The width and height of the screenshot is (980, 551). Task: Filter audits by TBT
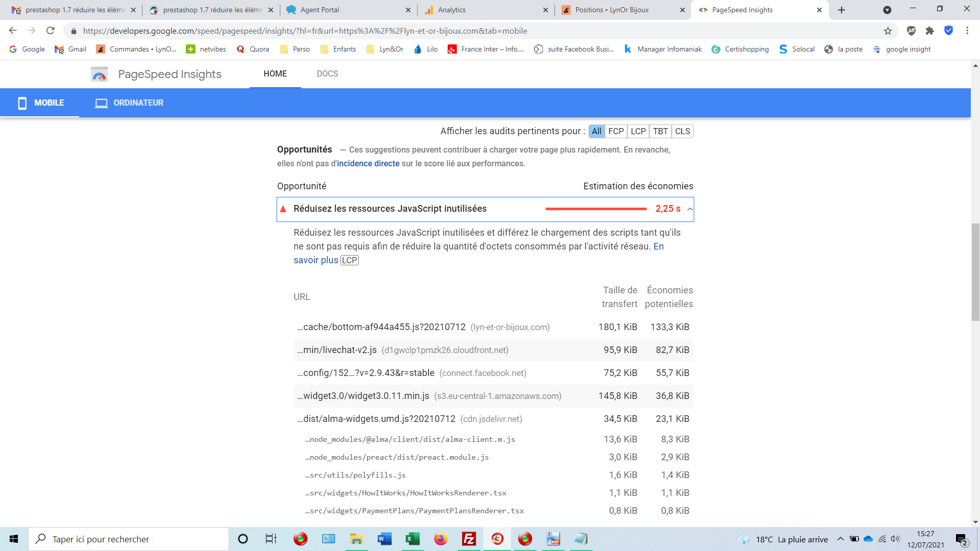660,131
